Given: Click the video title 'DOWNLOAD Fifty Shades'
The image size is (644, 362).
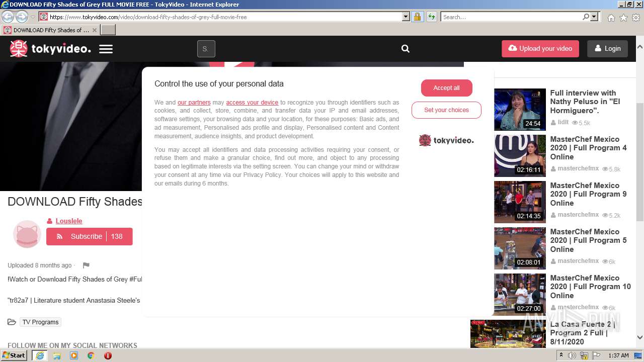Looking at the screenshot, I should coord(75,202).
